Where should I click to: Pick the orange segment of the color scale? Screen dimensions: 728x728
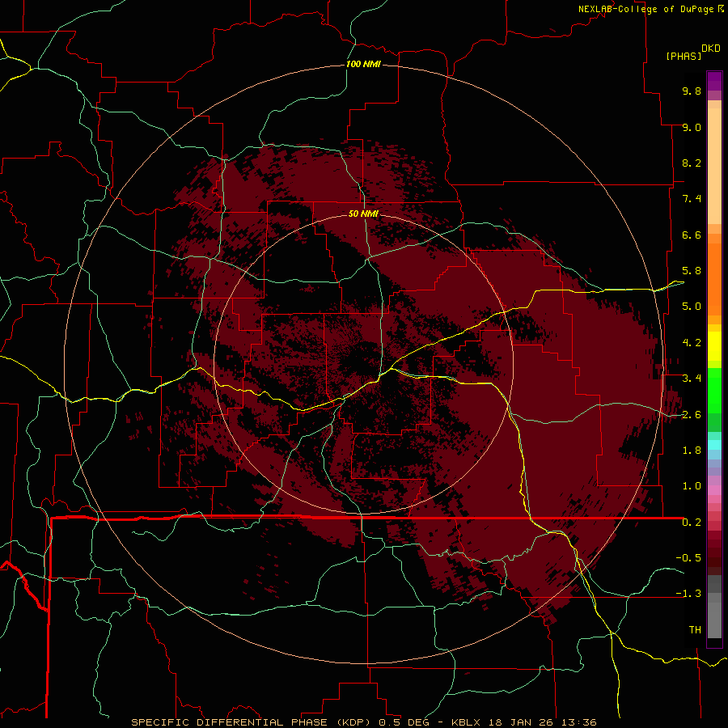(714, 280)
